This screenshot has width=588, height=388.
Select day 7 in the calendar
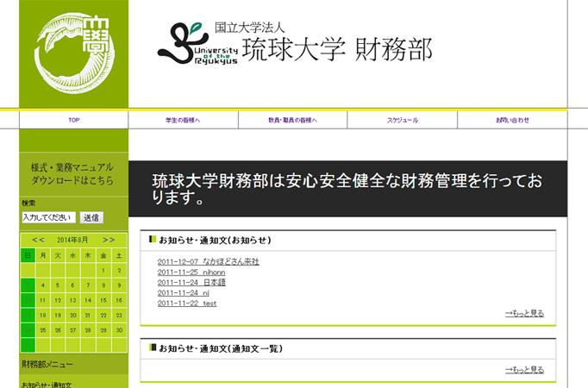pos(88,285)
